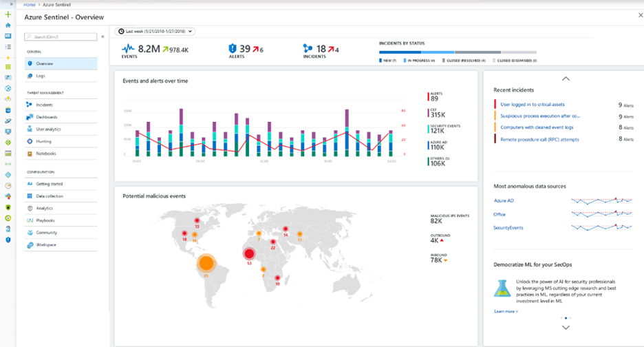The width and height of the screenshot is (644, 347).
Task: Open the Last week time range dropdown
Action: coord(155,31)
